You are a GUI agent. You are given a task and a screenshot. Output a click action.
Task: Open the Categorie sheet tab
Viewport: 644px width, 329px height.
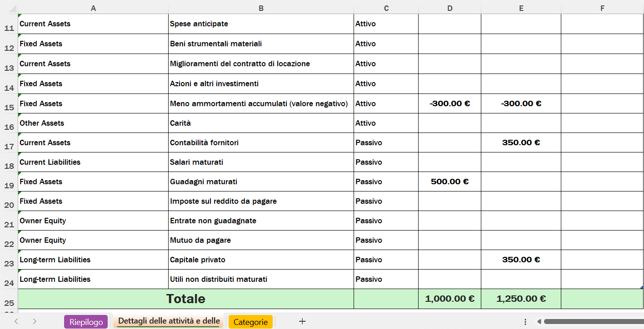[250, 321]
